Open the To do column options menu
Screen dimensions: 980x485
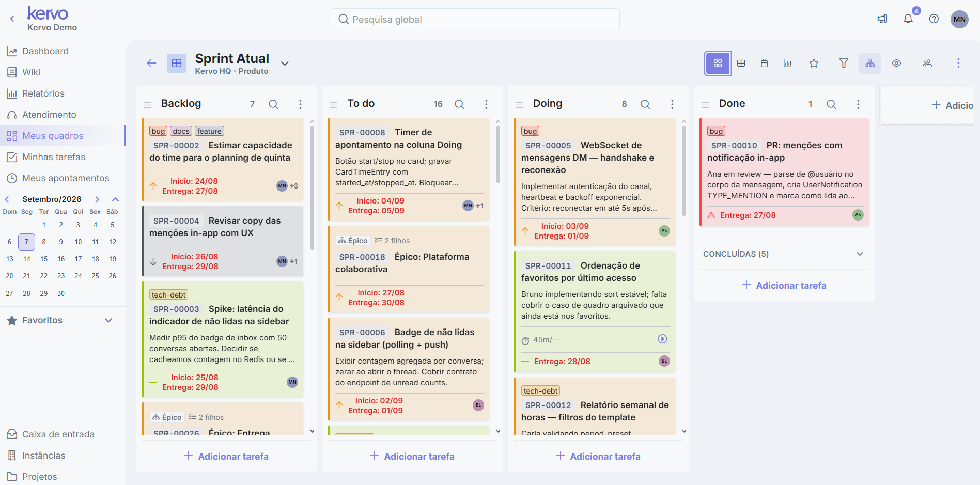[x=486, y=104]
